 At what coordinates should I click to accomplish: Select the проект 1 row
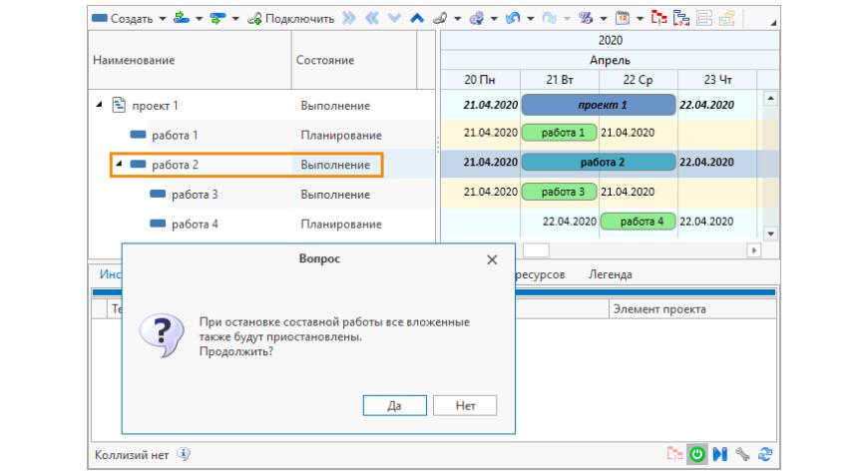261,105
